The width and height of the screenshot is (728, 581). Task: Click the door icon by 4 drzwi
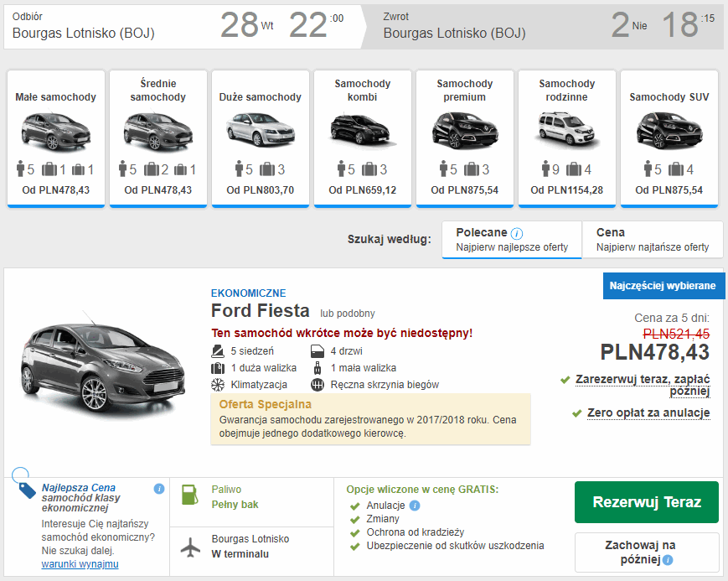click(x=318, y=351)
